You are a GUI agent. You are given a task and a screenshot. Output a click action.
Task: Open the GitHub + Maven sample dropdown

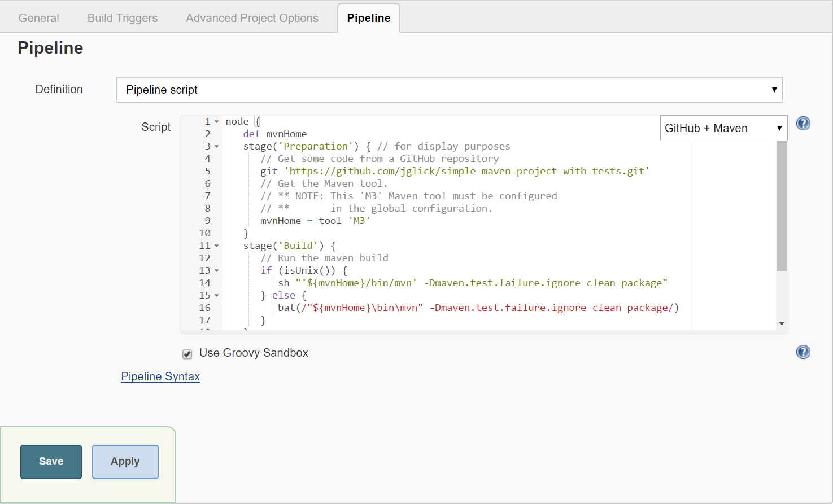coord(723,128)
